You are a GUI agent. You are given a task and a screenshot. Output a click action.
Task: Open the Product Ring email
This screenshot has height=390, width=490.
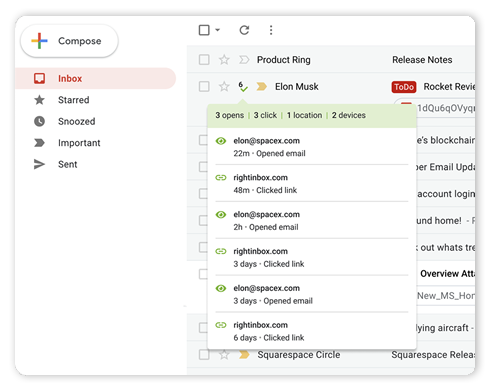[283, 60]
